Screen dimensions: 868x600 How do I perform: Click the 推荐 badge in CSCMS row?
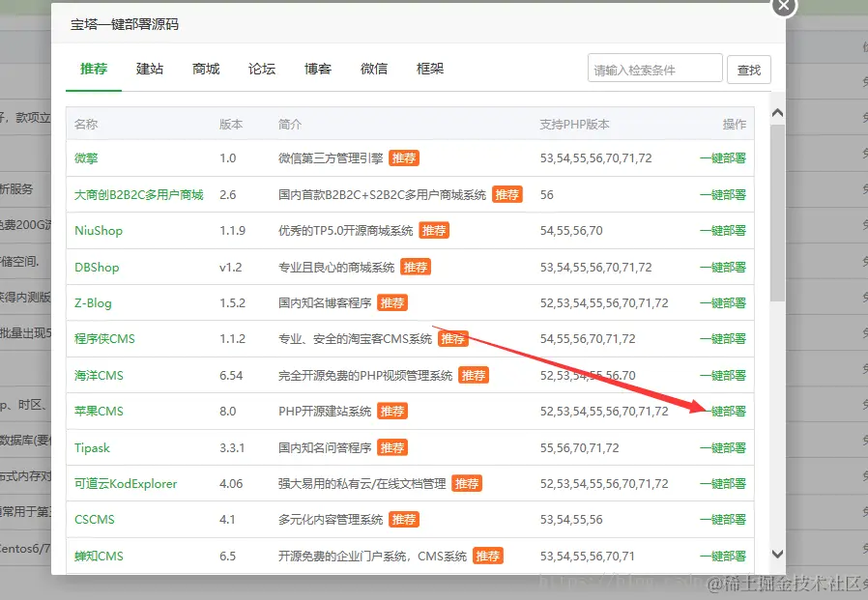404,519
